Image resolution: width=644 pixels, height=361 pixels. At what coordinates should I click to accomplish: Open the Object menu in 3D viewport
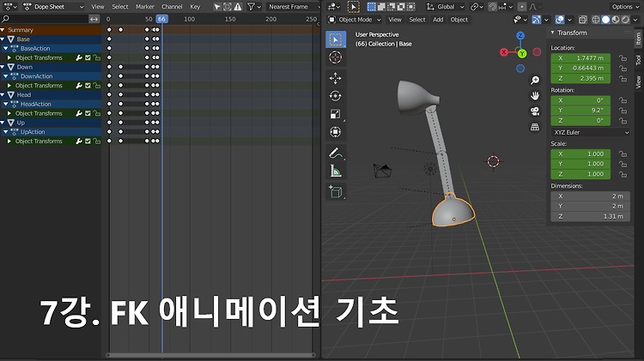[x=459, y=19]
